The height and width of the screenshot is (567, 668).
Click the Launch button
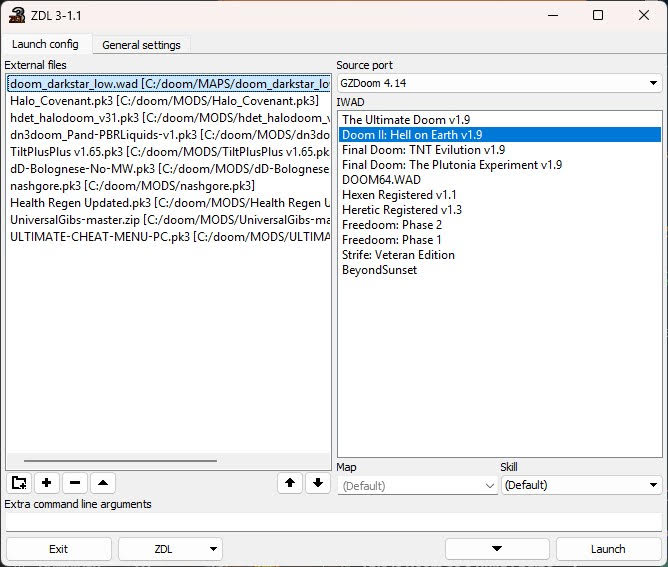point(608,549)
